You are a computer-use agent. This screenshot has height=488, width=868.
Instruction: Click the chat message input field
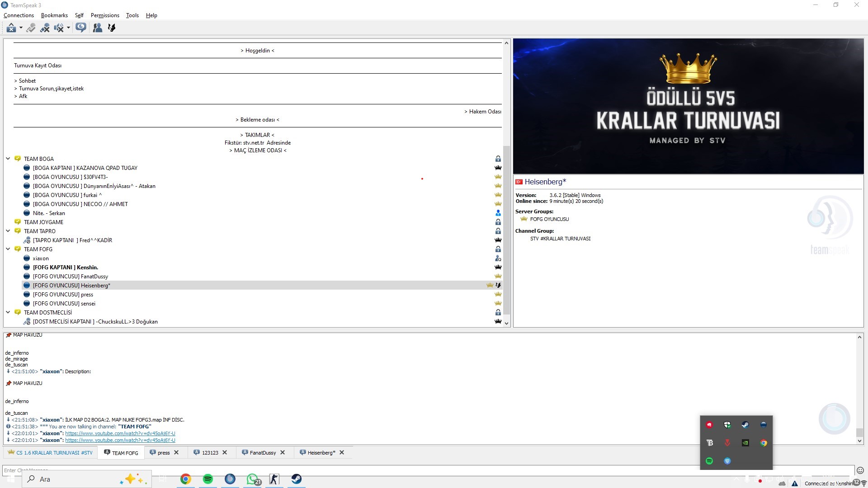tap(428, 470)
